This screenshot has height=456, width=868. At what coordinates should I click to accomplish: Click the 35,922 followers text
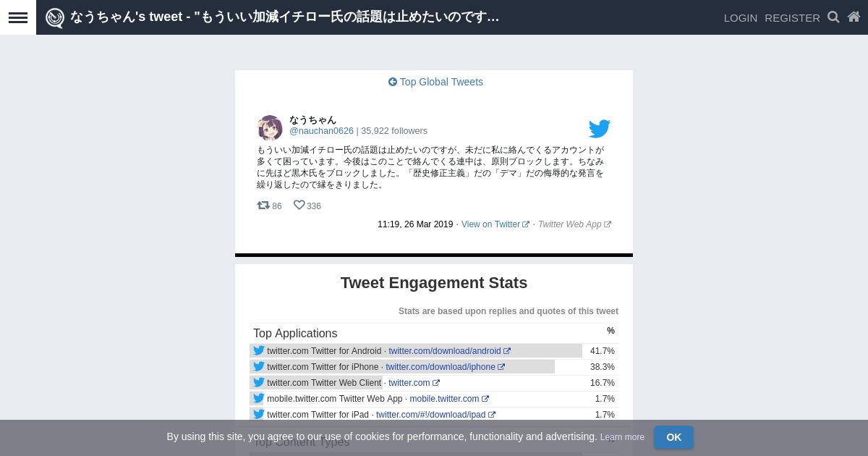[394, 131]
